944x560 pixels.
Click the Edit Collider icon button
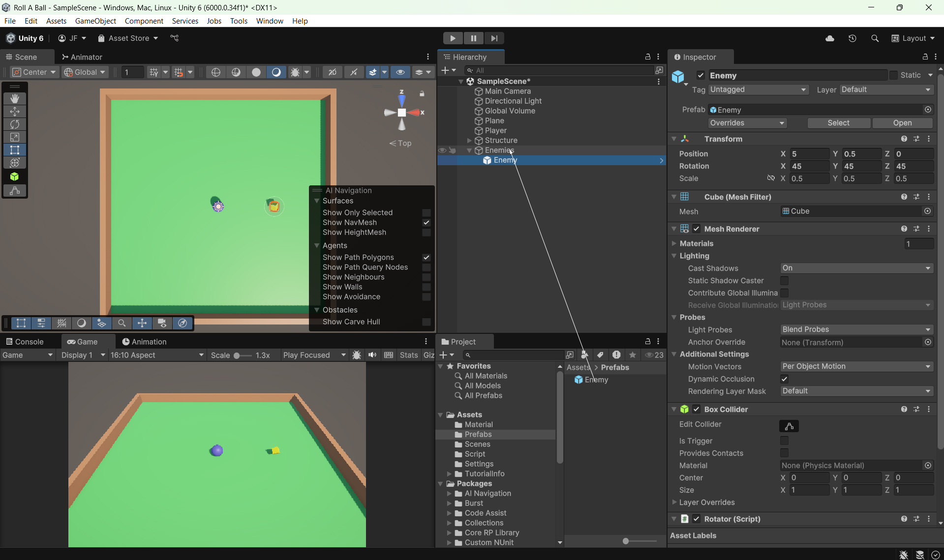pos(789,426)
